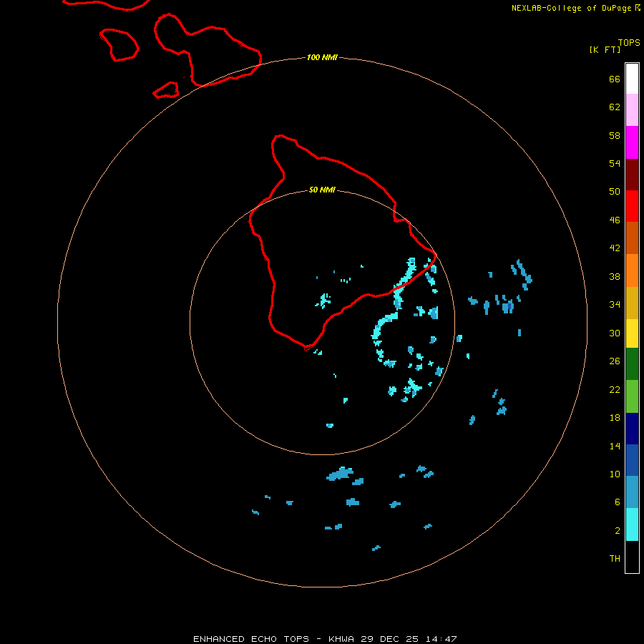Select the dark green legend band
644x644 pixels.
coord(632,364)
